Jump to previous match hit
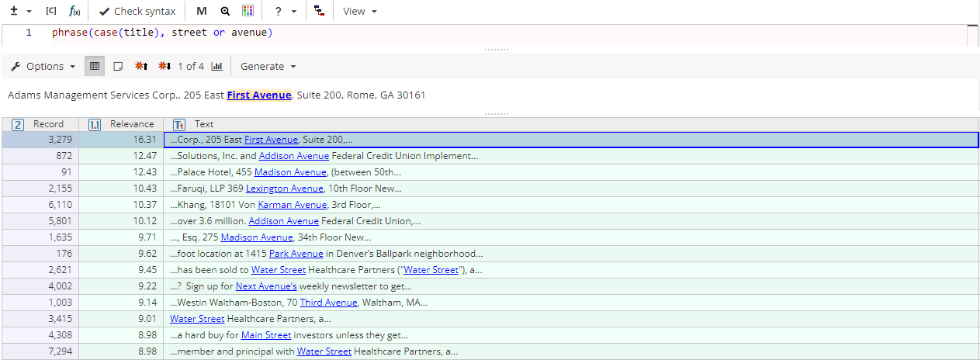 (x=141, y=67)
